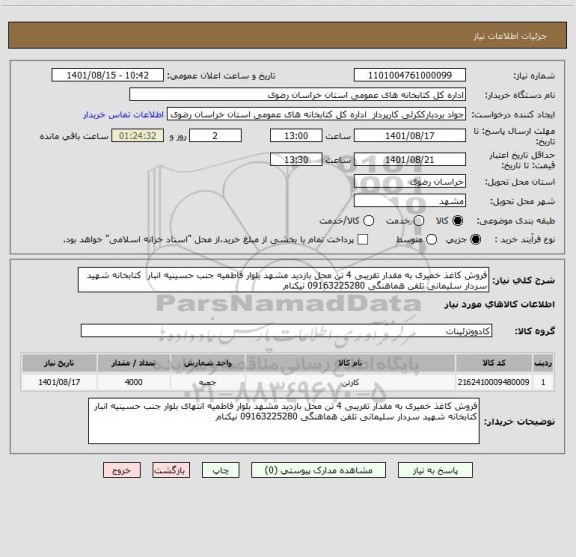The image size is (576, 557).
Task: Click request creator name field
Action: (x=316, y=114)
